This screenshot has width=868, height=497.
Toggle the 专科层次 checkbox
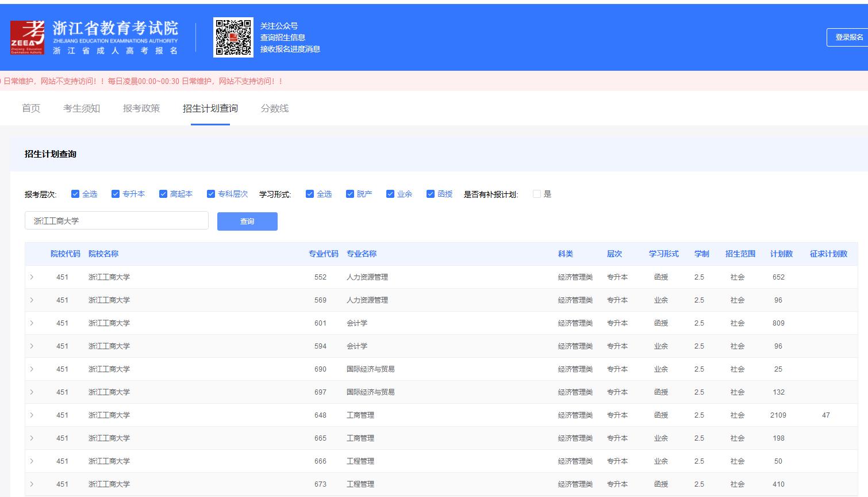click(x=211, y=194)
